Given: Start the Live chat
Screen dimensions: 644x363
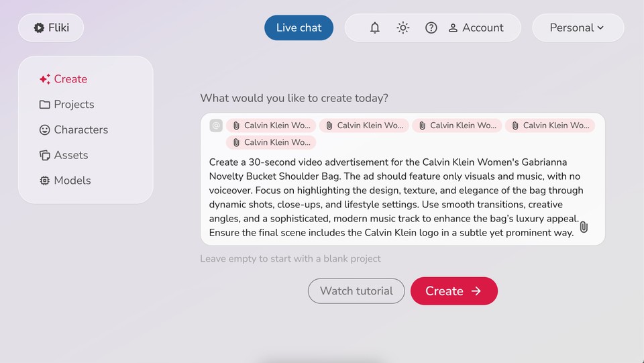Looking at the screenshot, I should (x=299, y=28).
